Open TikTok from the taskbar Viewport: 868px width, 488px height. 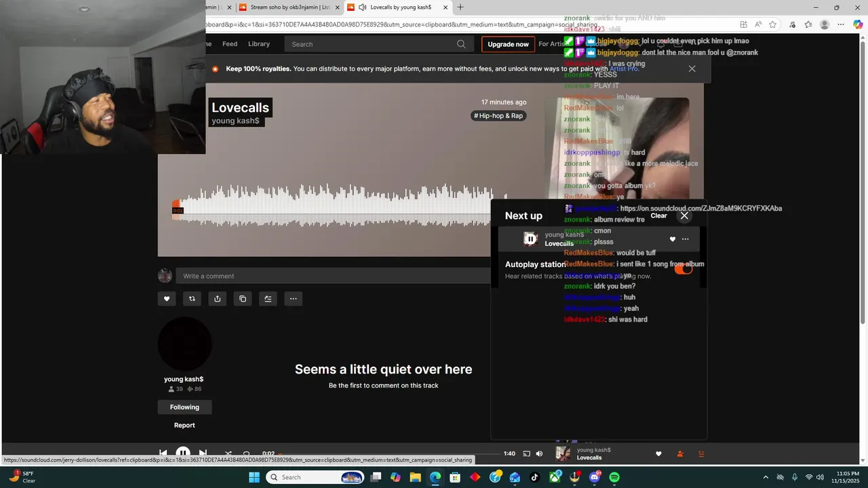coord(535,477)
